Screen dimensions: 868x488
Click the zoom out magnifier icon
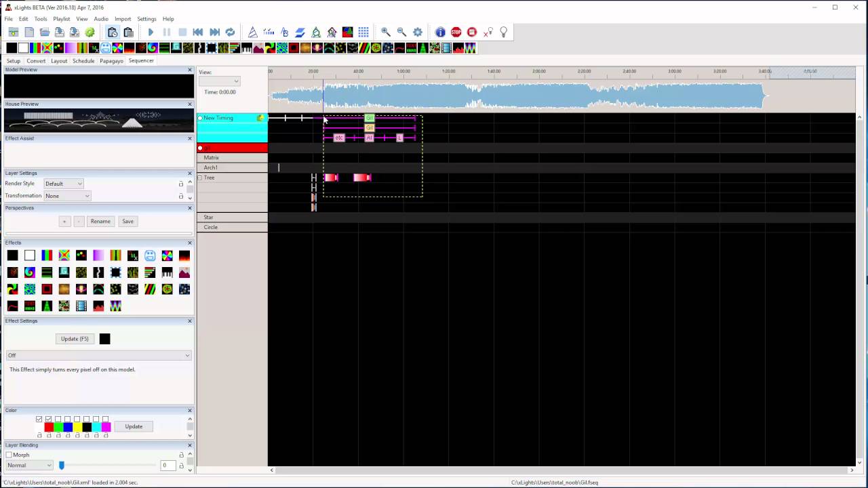coord(401,32)
